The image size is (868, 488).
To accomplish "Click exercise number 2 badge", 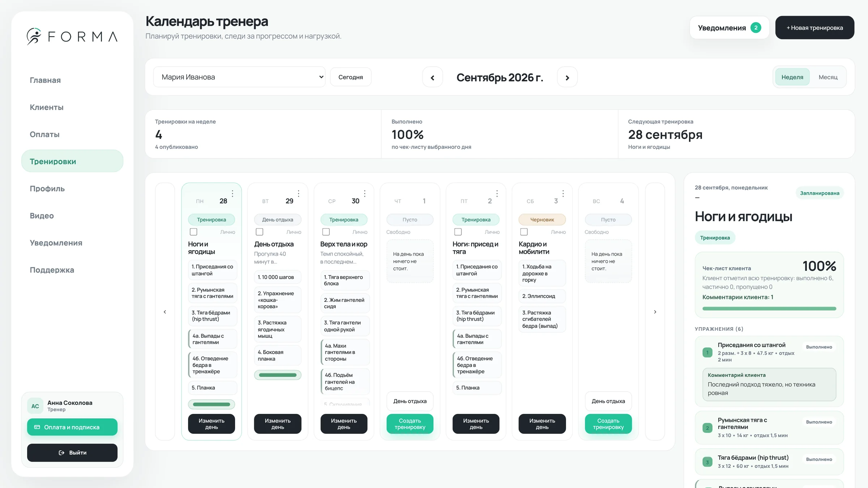I will pyautogui.click(x=707, y=428).
